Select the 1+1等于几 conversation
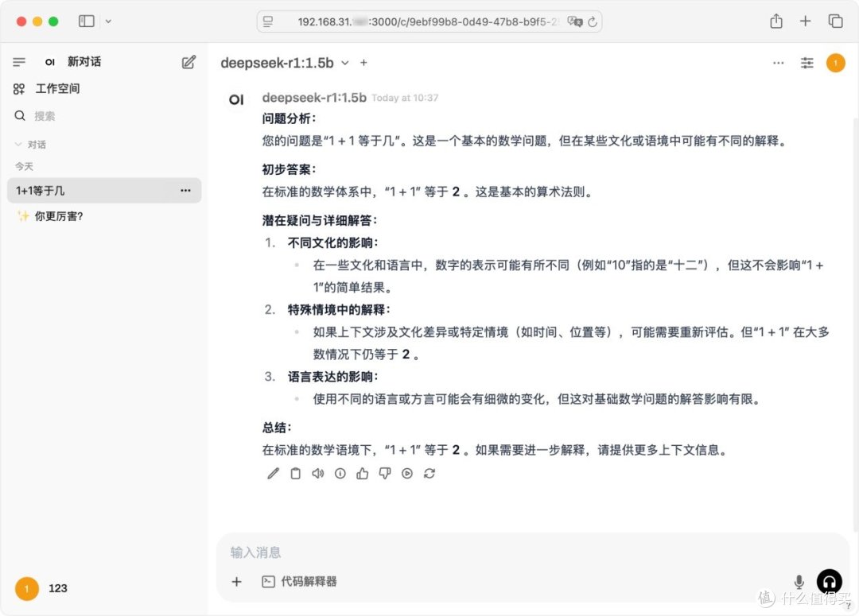 (x=104, y=191)
